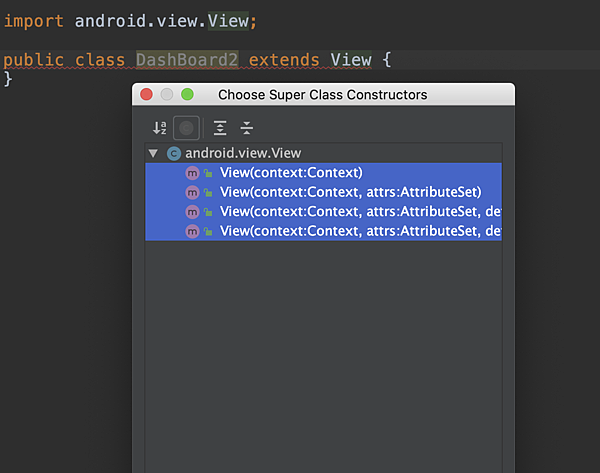This screenshot has height=473, width=600.
Task: Select the third View constructor entry
Action: 323,212
